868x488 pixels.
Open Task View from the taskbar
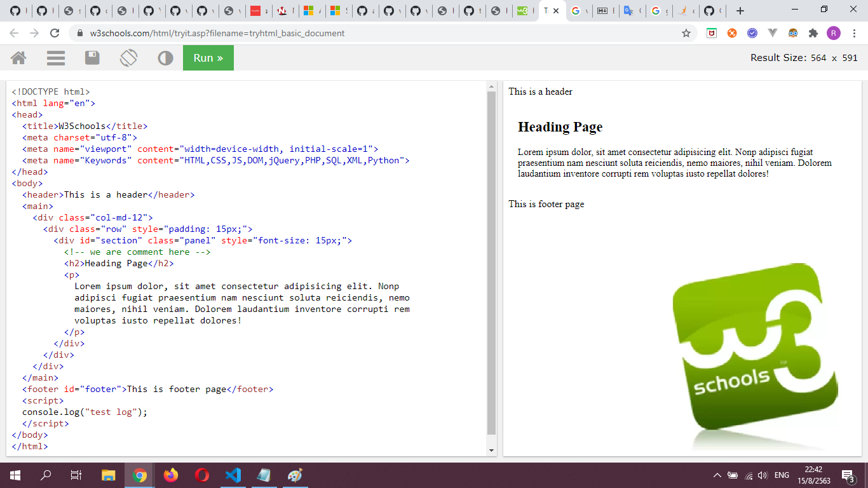coord(76,475)
